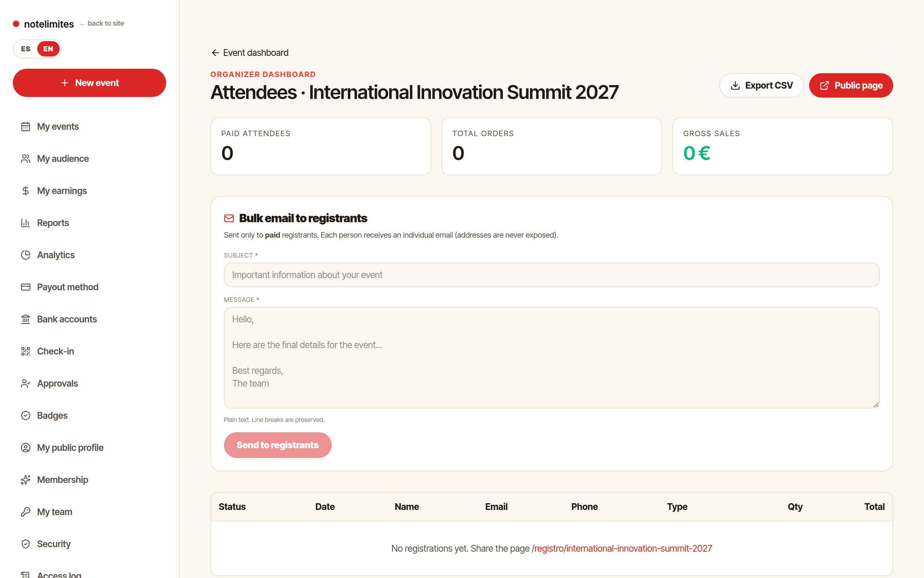Open Approvals in sidebar

[89, 383]
